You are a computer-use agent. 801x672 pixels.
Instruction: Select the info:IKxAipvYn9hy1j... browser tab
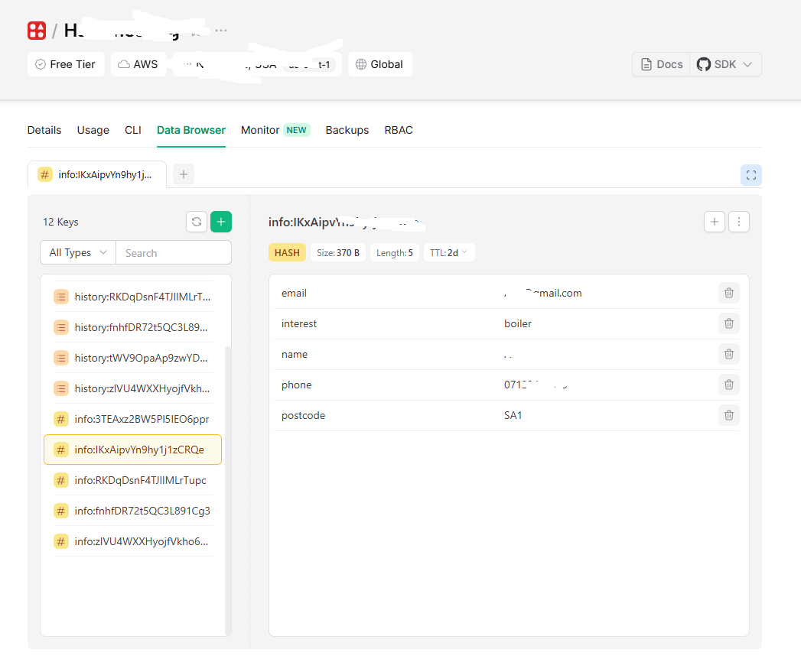pos(97,174)
